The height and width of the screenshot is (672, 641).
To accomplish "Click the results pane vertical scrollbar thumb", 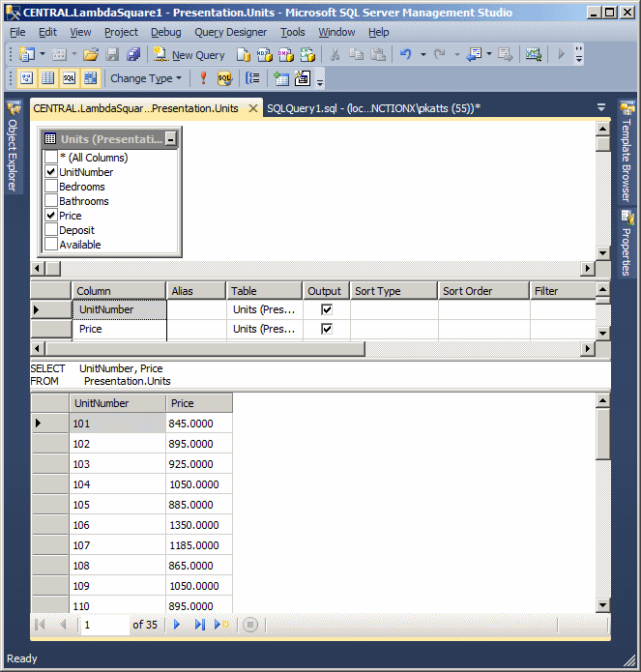I will click(x=603, y=434).
